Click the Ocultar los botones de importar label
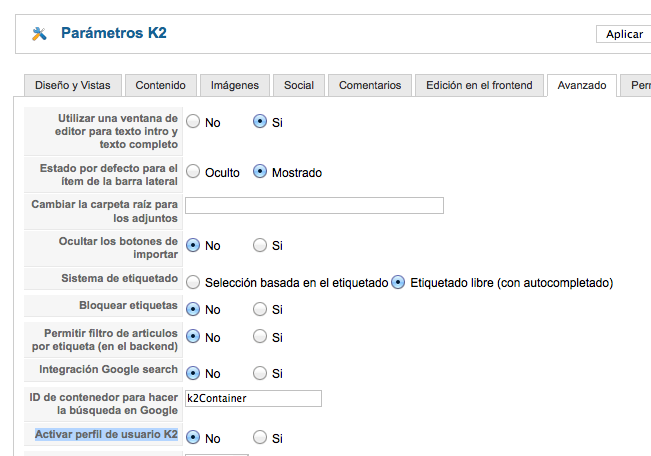Image resolution: width=651 pixels, height=456 pixels. (x=118, y=248)
